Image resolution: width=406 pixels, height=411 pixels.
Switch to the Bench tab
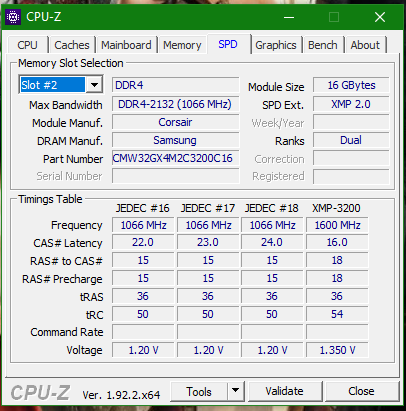(322, 45)
